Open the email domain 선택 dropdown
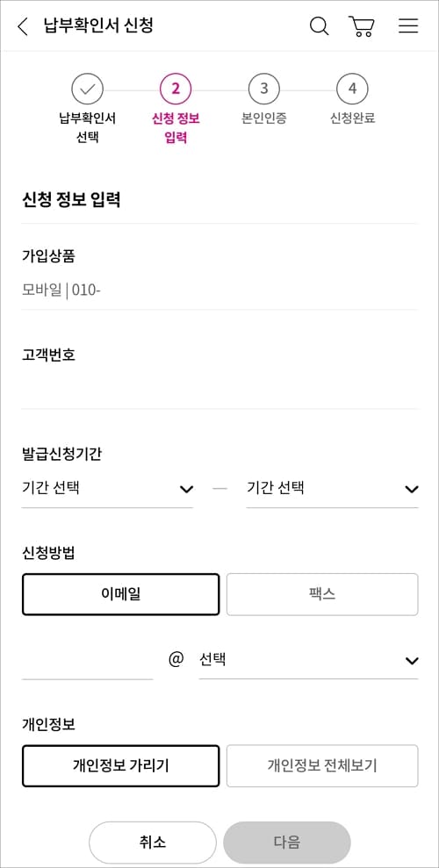This screenshot has height=868, width=439. 308,660
